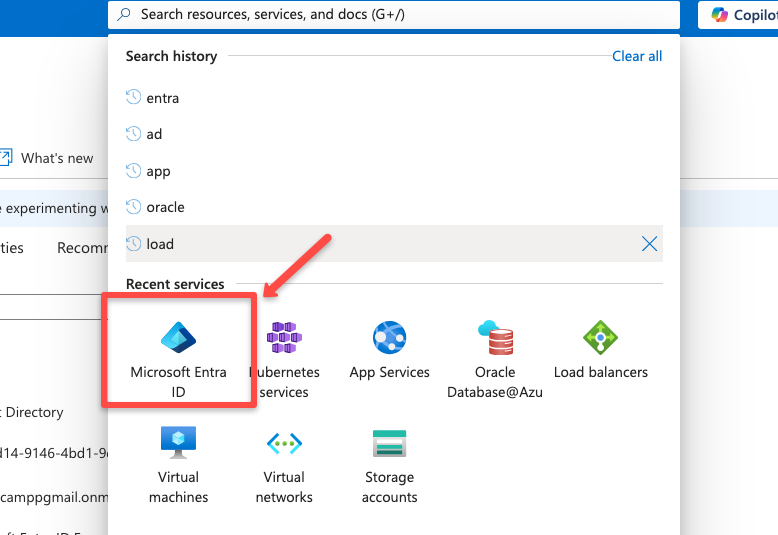
Task: Click the Copilot logo icon
Action: pyautogui.click(x=719, y=15)
